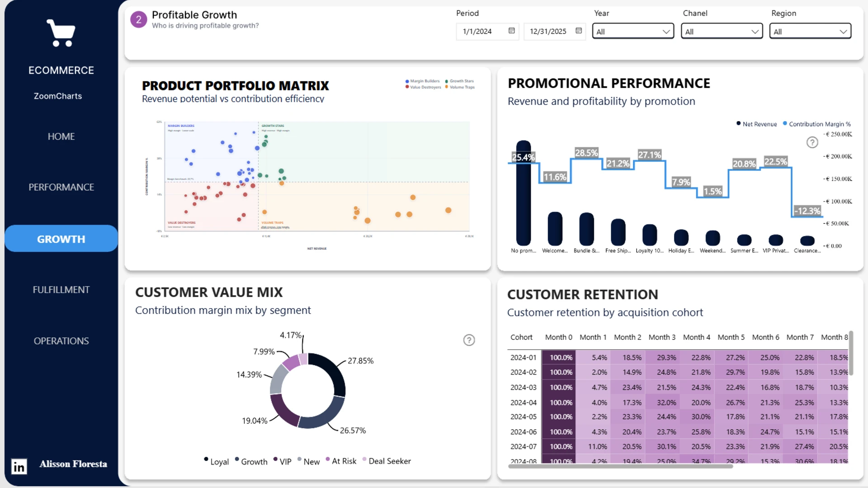Viewport: 868px width, 488px height.
Task: Click help icon in Promotional Performance chart
Action: [x=812, y=142]
